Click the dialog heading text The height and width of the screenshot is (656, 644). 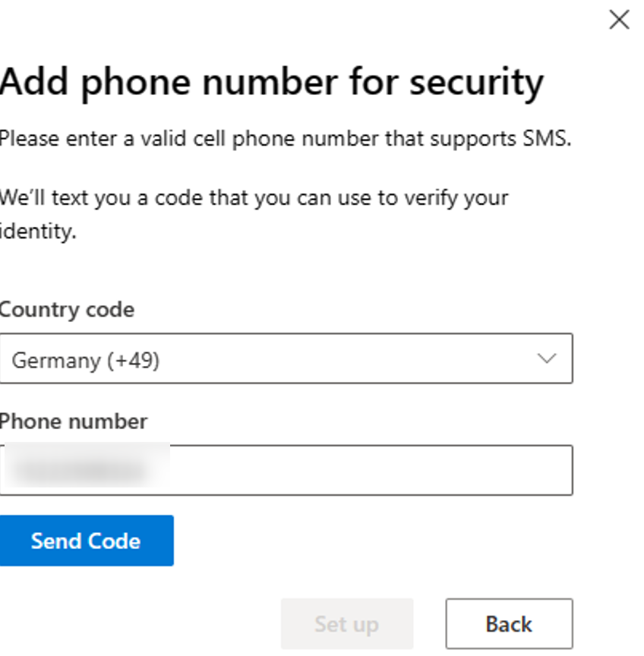click(x=272, y=81)
